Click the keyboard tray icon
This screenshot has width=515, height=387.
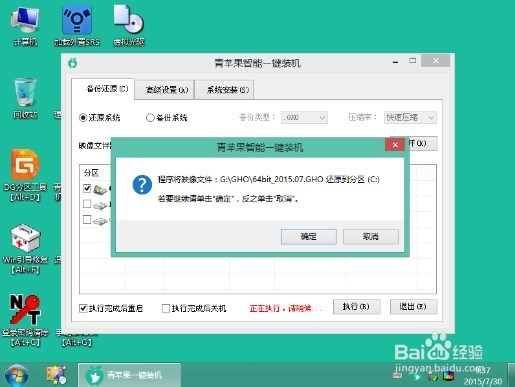pos(397,376)
